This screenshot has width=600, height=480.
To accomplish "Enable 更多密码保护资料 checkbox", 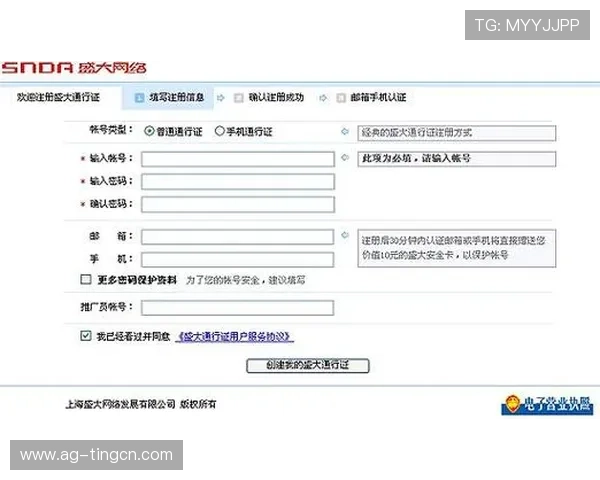I will [x=86, y=279].
